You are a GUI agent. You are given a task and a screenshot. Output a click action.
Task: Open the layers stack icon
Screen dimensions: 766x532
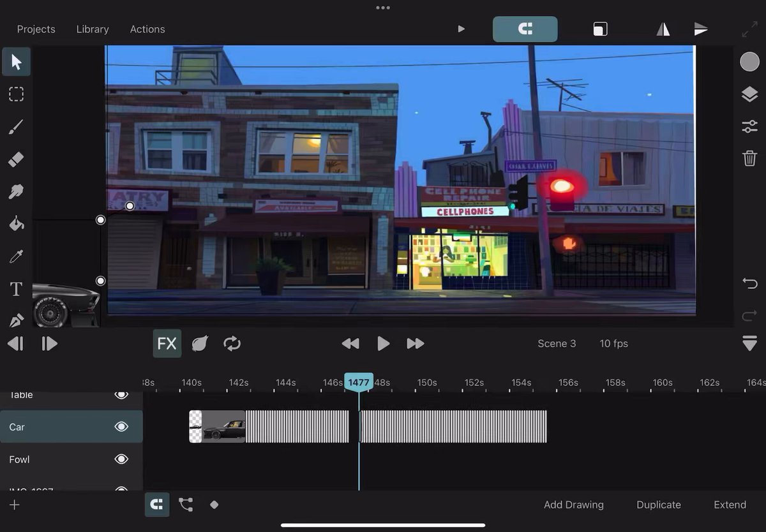click(749, 94)
